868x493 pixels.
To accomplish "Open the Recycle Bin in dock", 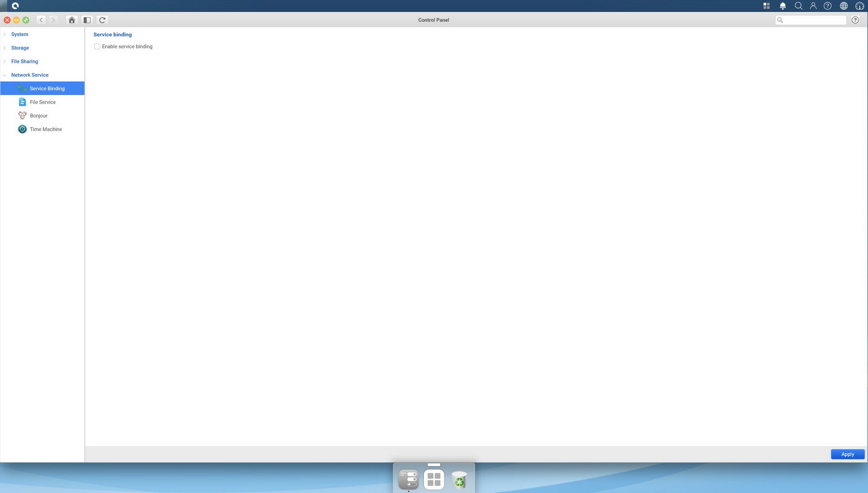I will pyautogui.click(x=459, y=479).
